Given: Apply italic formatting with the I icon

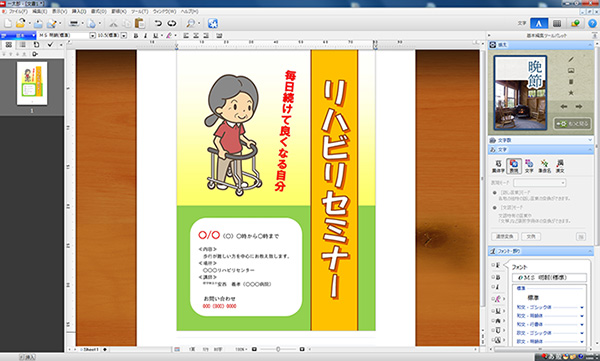Looking at the screenshot, I should click(145, 36).
